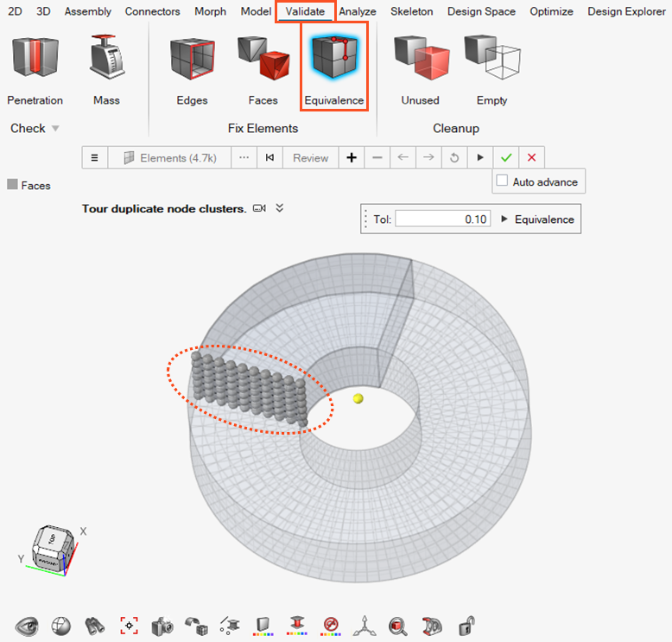This screenshot has width=672, height=642.
Task: Click the eye visibility icon in bottom toolbar
Action: click(27, 626)
